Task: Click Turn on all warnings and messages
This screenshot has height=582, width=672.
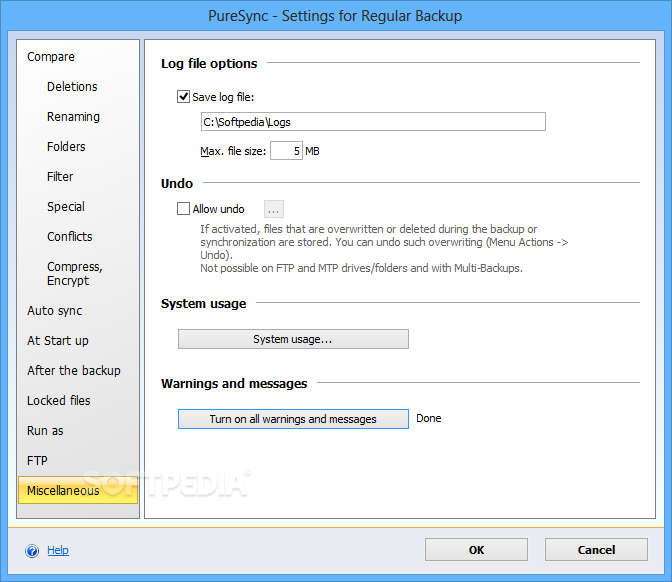Action: point(293,419)
